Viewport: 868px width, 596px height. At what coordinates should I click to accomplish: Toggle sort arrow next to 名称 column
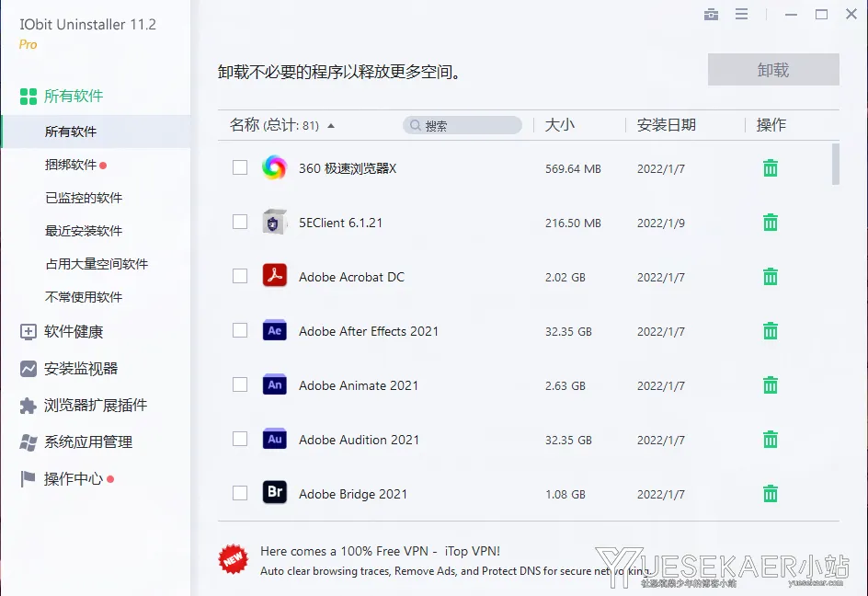[331, 126]
